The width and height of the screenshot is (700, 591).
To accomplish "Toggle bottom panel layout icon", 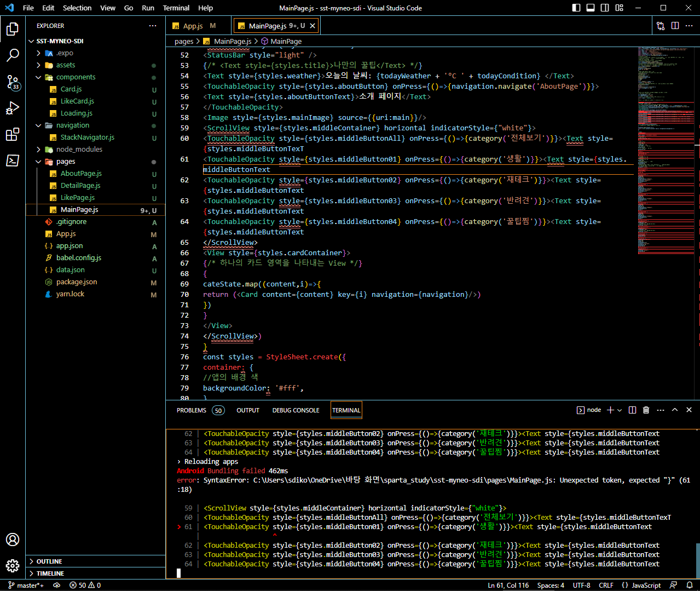I will point(591,8).
